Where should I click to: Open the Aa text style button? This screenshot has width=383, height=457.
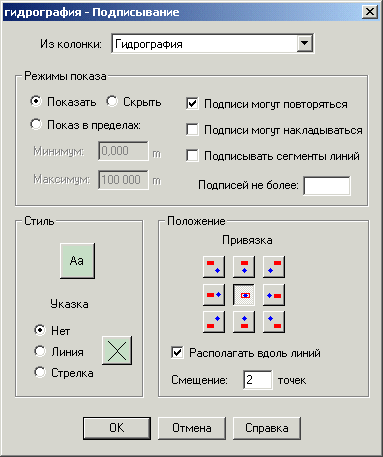77,261
